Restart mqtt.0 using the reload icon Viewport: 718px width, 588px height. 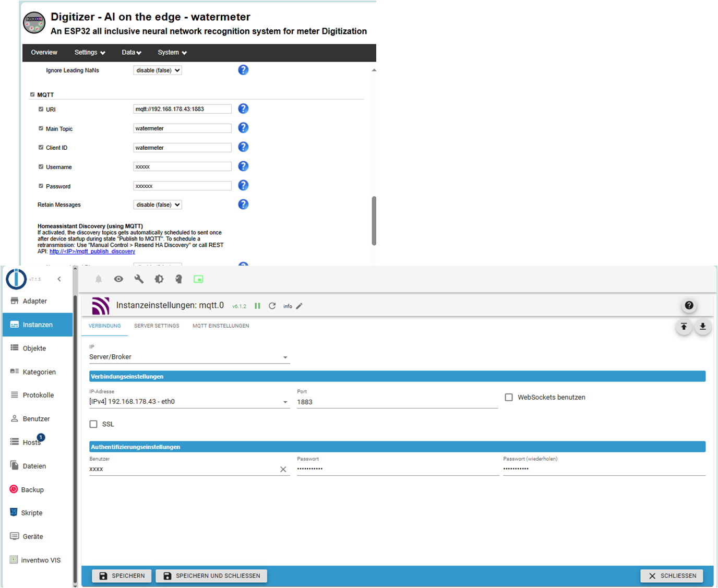[272, 306]
